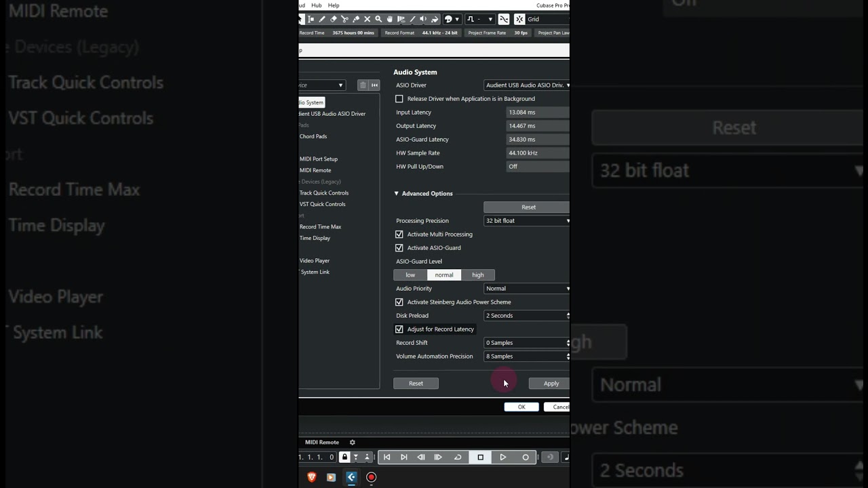Select Time Display in device list

(315, 238)
